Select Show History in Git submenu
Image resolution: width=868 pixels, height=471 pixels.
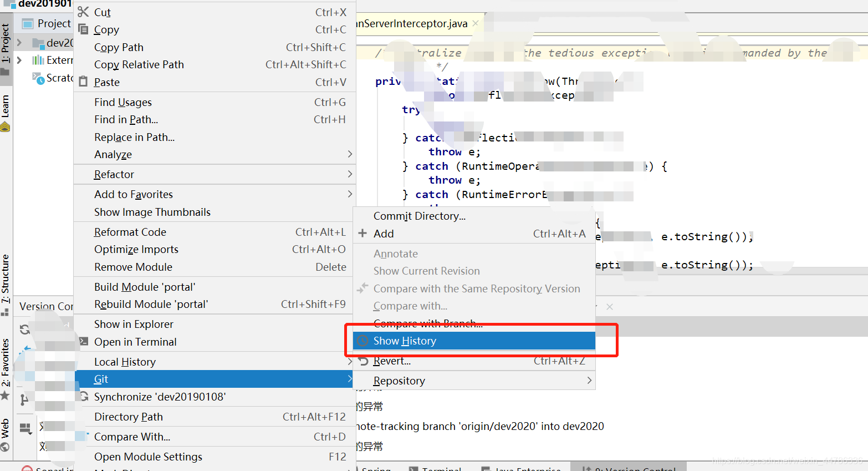coord(474,341)
